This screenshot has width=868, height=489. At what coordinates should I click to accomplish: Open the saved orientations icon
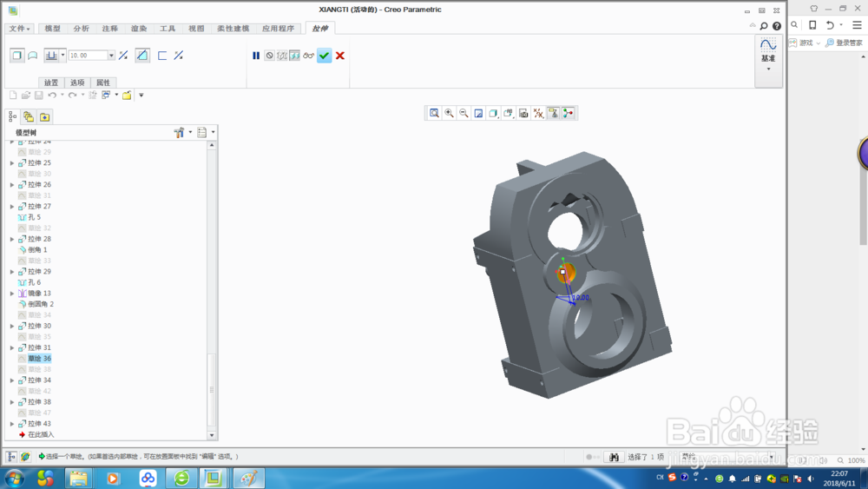coord(508,113)
